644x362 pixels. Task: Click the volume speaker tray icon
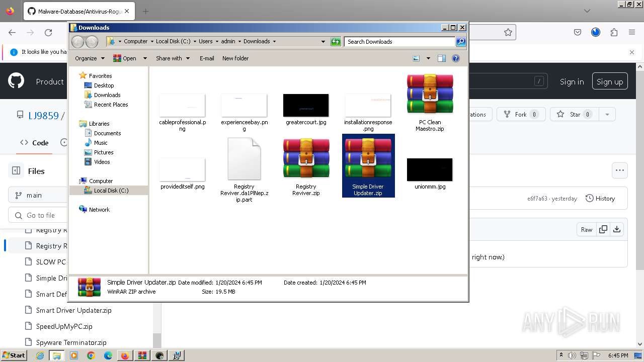(571, 355)
